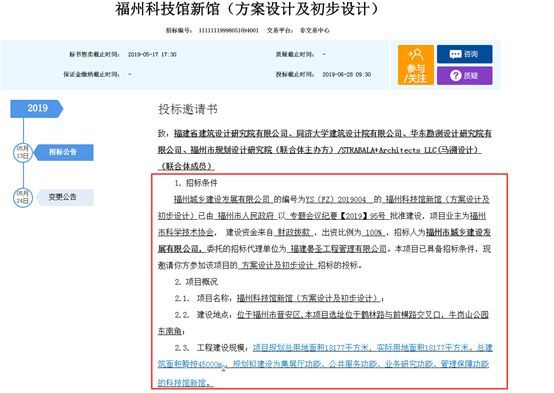This screenshot has width=554, height=393.
Task: Open the blue 咨询 consult button
Action: (464, 54)
